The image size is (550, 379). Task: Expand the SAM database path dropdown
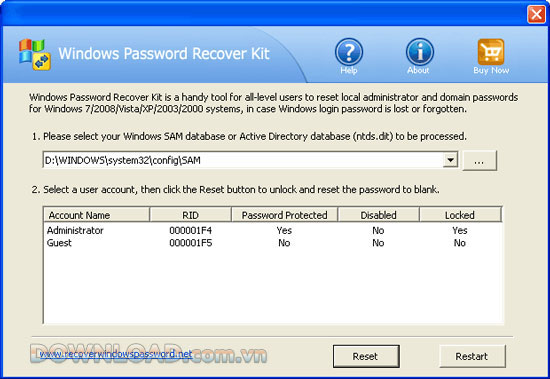pyautogui.click(x=450, y=160)
